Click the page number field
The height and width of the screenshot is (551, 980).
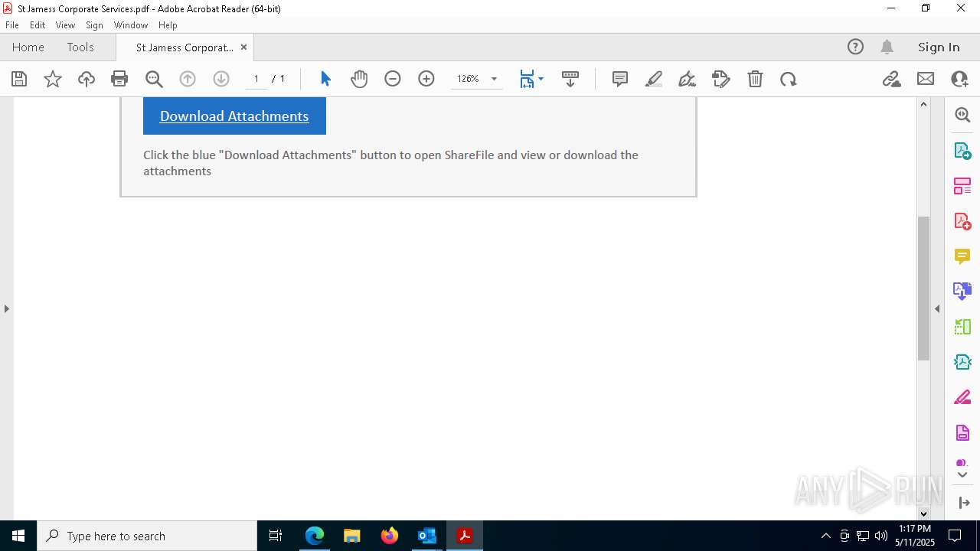click(x=256, y=79)
